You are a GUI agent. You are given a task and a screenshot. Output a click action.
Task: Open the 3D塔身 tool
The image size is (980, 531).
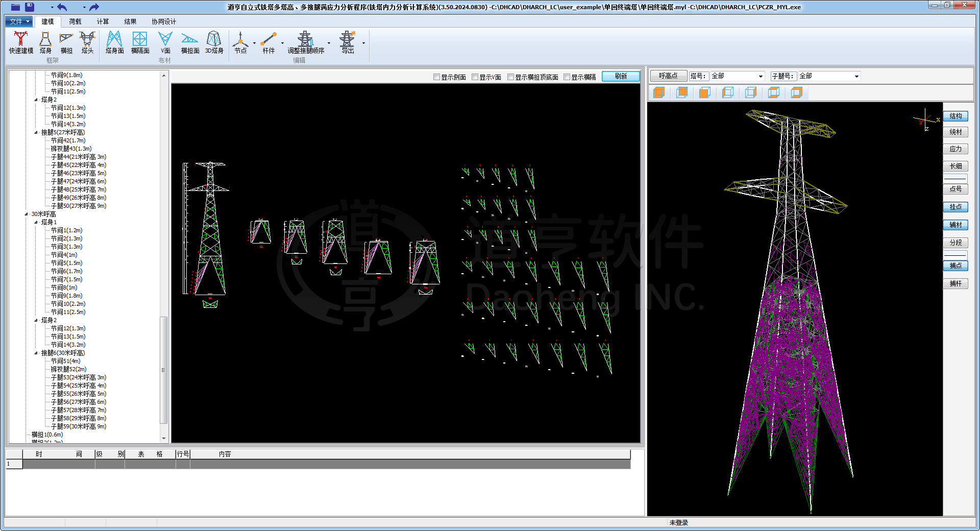214,42
